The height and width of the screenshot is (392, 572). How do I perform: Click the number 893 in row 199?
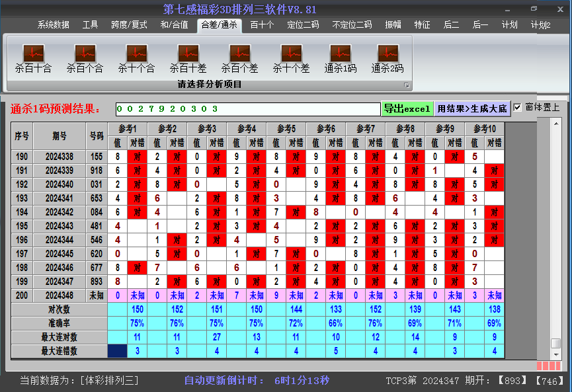tap(97, 282)
